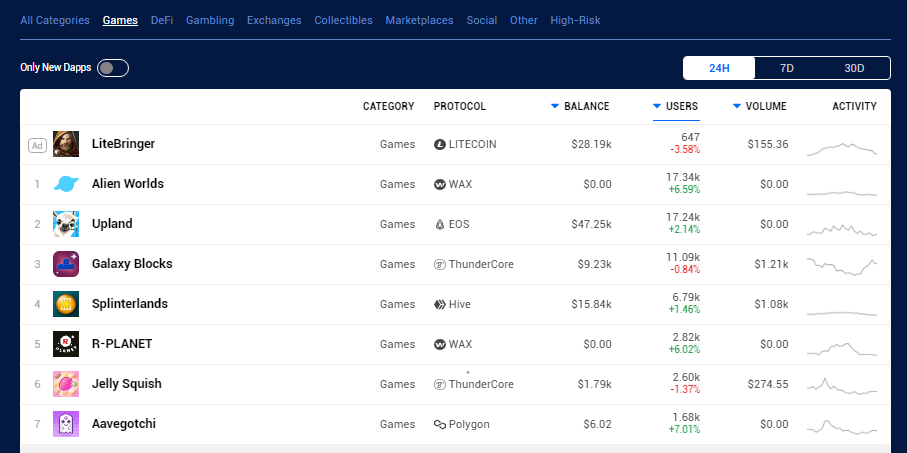
Task: View Galaxy Blocks activity sparkline chart
Action: click(842, 266)
